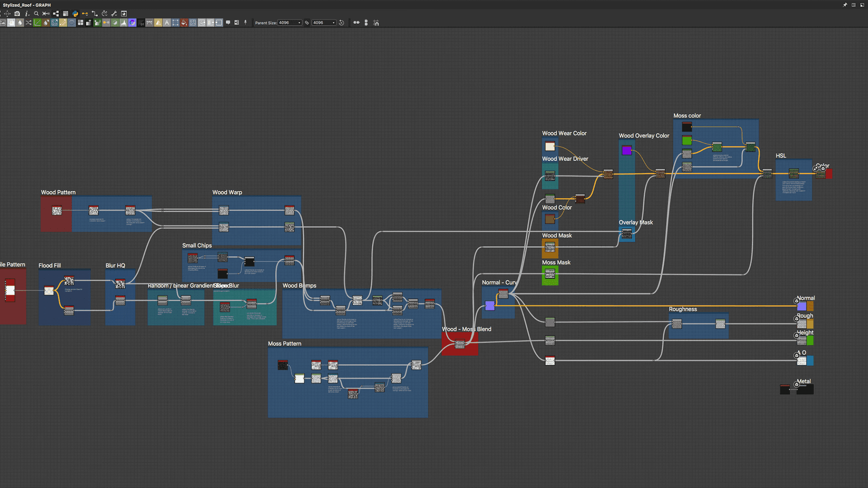This screenshot has height=488, width=868.
Task: Toggle snap-to-grid magnet icon
Action: [376, 23]
